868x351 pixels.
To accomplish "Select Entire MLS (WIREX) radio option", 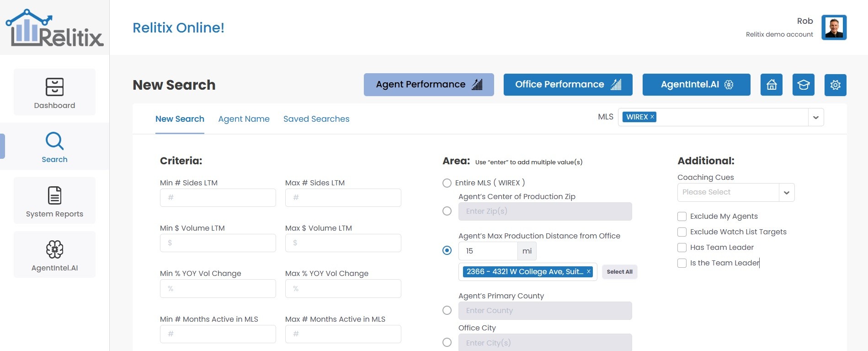I will 447,183.
